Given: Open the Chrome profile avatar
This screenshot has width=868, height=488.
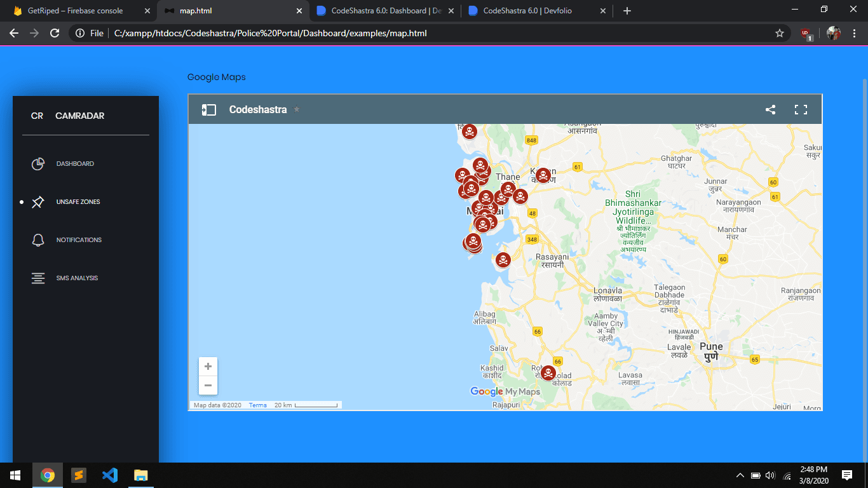Looking at the screenshot, I should point(834,33).
